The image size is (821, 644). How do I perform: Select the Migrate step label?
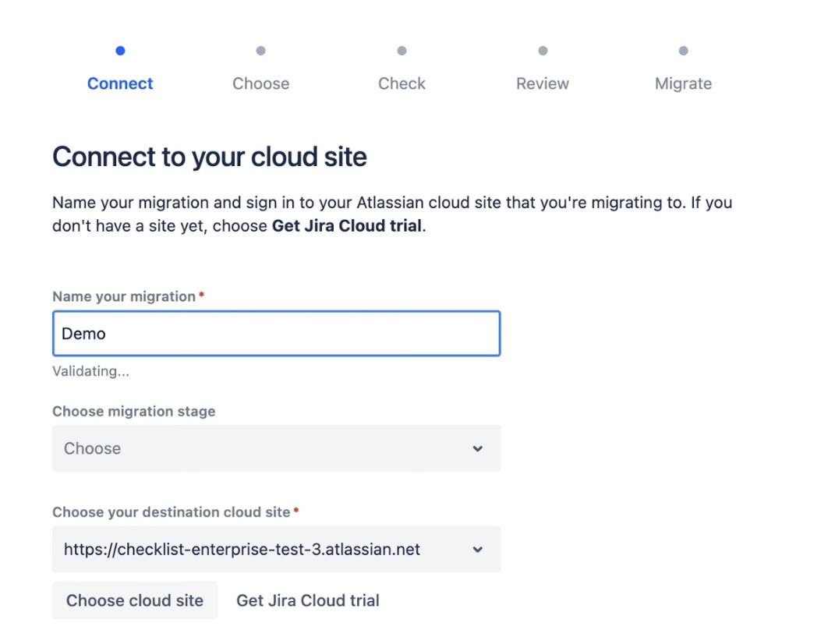pyautogui.click(x=683, y=83)
